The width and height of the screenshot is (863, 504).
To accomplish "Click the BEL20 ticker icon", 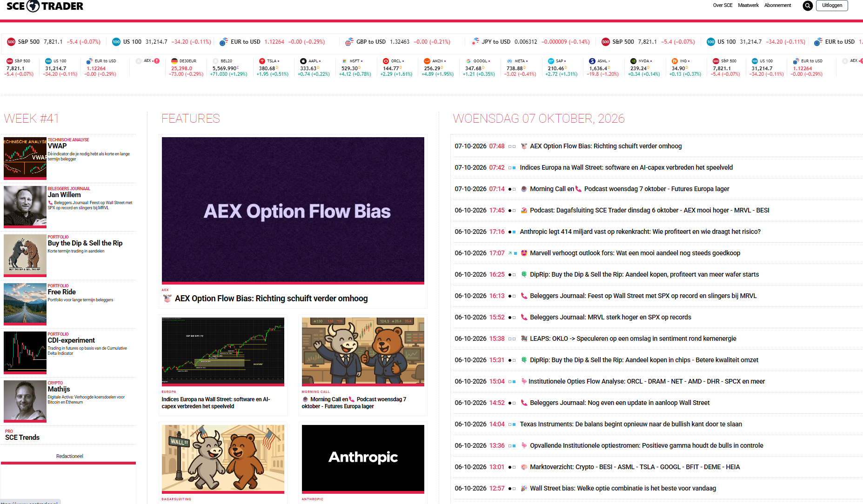I will [215, 61].
